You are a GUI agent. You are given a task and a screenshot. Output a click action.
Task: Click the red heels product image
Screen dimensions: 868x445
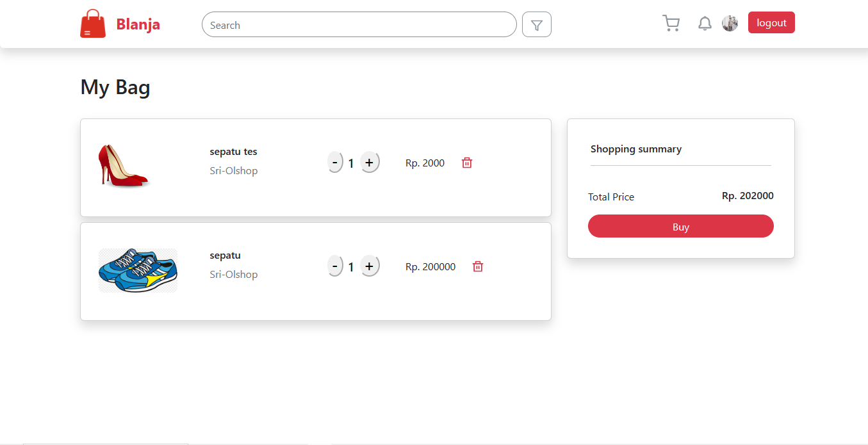(x=124, y=166)
